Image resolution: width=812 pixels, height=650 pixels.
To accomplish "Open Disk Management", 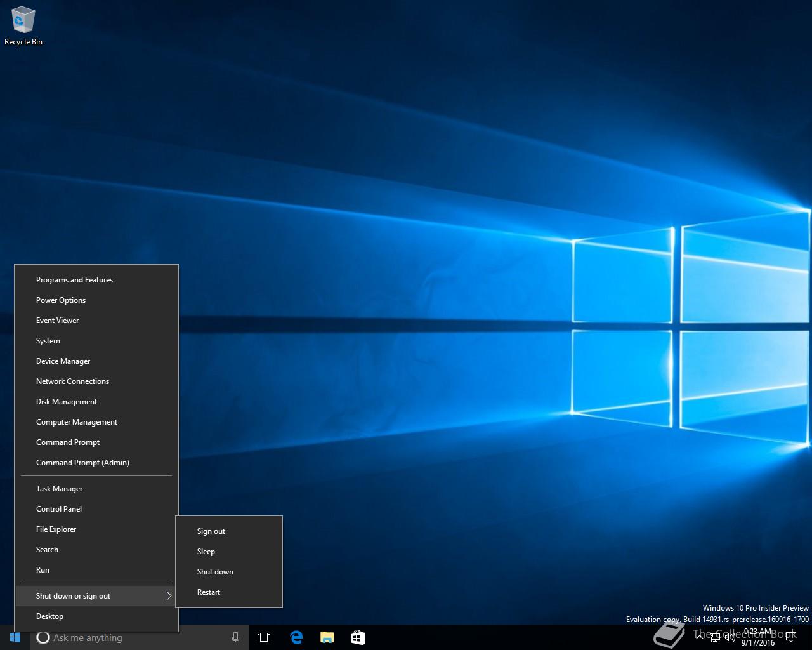I will click(96, 402).
